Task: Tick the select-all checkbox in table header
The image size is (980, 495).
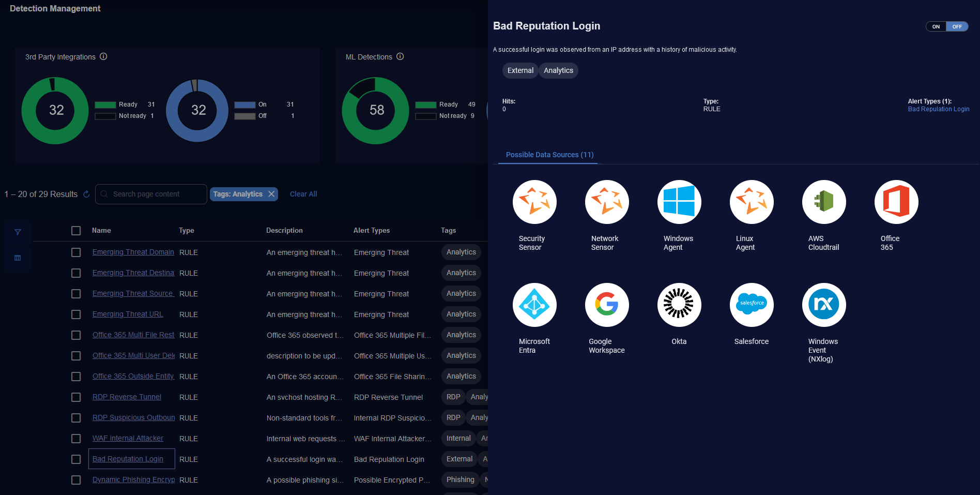Action: pyautogui.click(x=76, y=231)
